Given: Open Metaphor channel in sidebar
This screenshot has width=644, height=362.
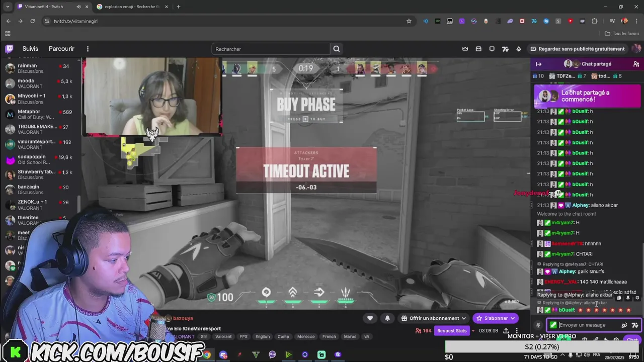Looking at the screenshot, I should (39, 114).
